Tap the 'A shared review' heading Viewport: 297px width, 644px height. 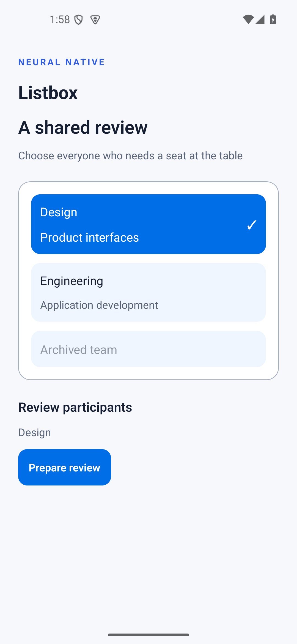(x=83, y=127)
